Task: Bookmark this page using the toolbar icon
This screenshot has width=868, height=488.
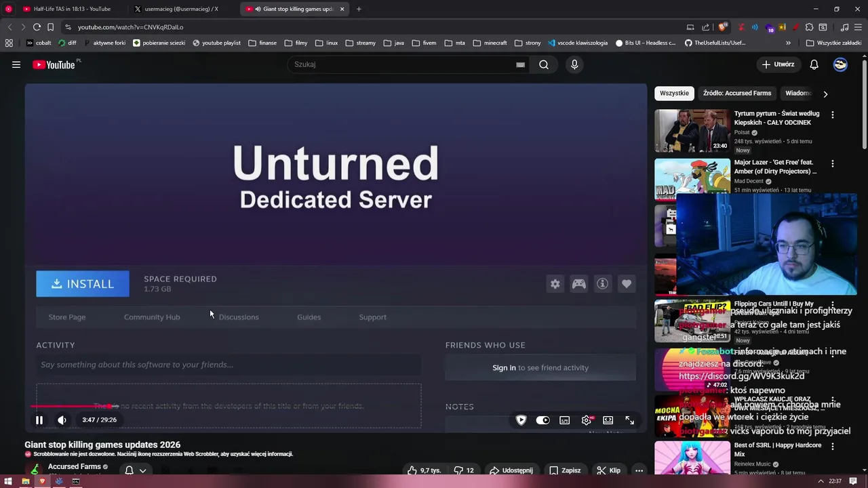Action: click(50, 27)
